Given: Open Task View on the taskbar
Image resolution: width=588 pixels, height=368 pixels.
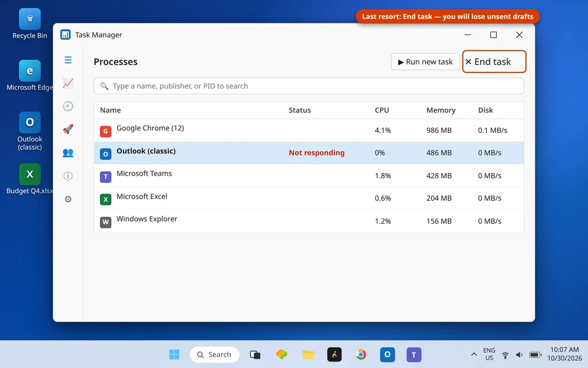Looking at the screenshot, I should coord(255,354).
